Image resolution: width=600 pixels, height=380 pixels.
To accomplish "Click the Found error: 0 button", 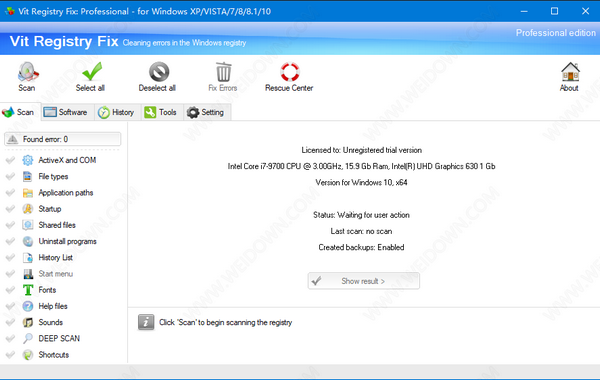I will point(62,139).
